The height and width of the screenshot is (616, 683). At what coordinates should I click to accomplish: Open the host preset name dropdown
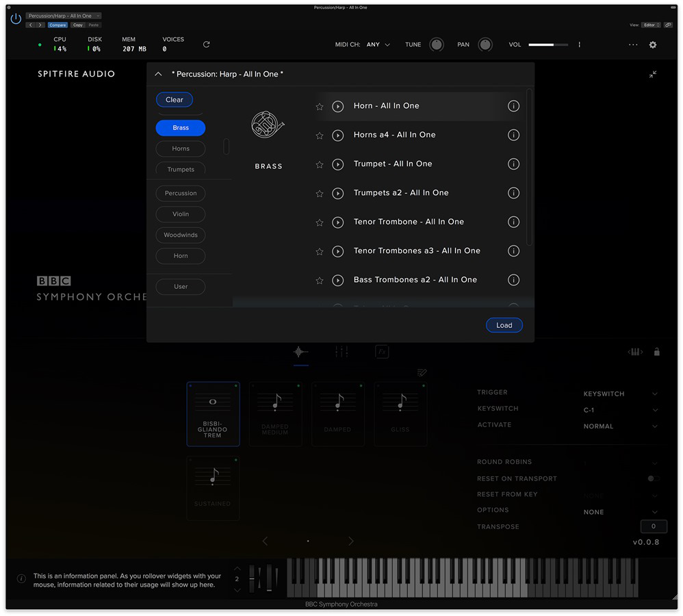64,16
